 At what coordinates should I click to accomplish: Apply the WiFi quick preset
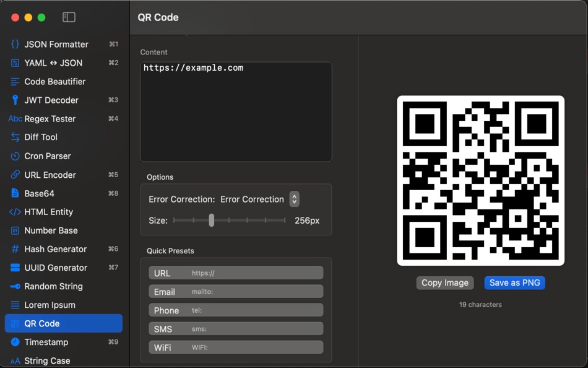click(x=235, y=347)
